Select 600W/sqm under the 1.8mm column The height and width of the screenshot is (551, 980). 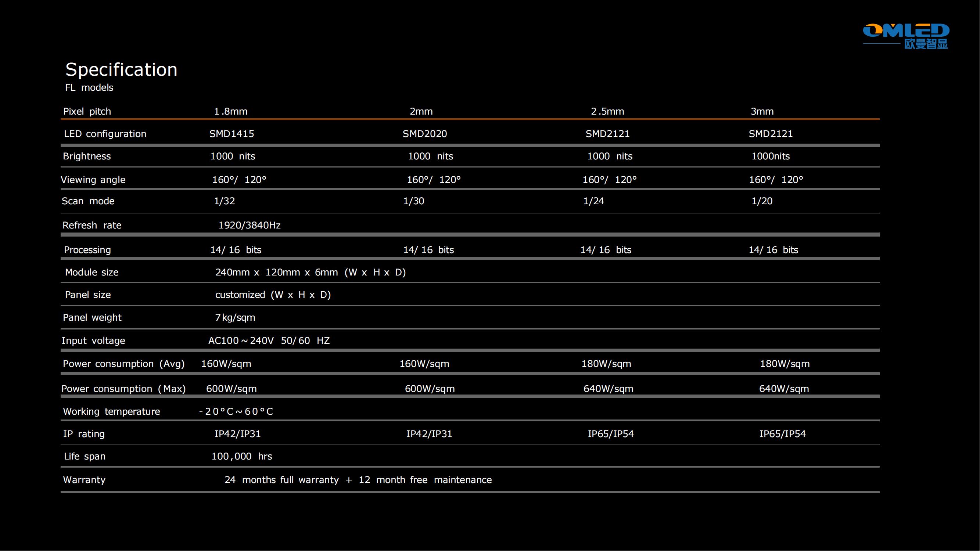point(231,389)
